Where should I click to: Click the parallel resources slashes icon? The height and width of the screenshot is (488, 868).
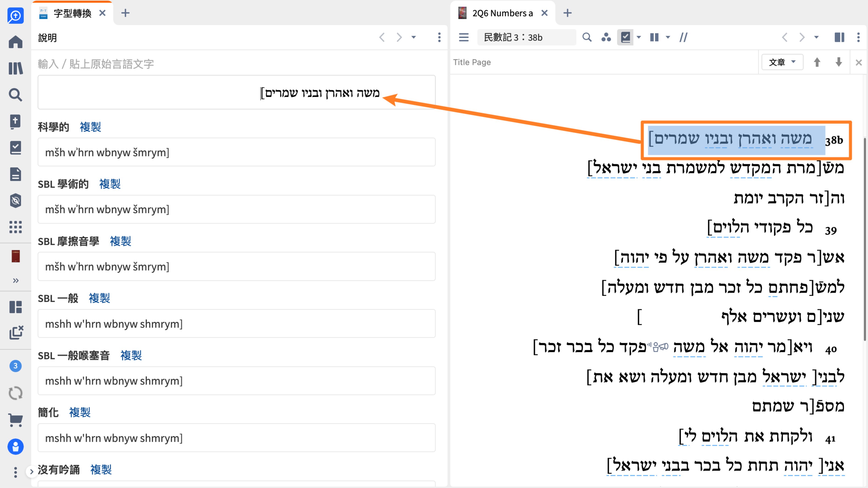click(683, 37)
